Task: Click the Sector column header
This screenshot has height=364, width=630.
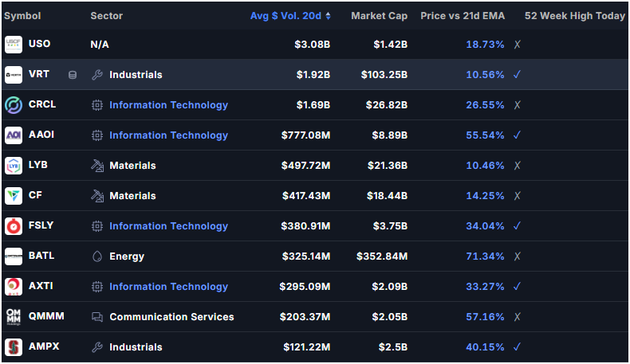Action: tap(107, 16)
